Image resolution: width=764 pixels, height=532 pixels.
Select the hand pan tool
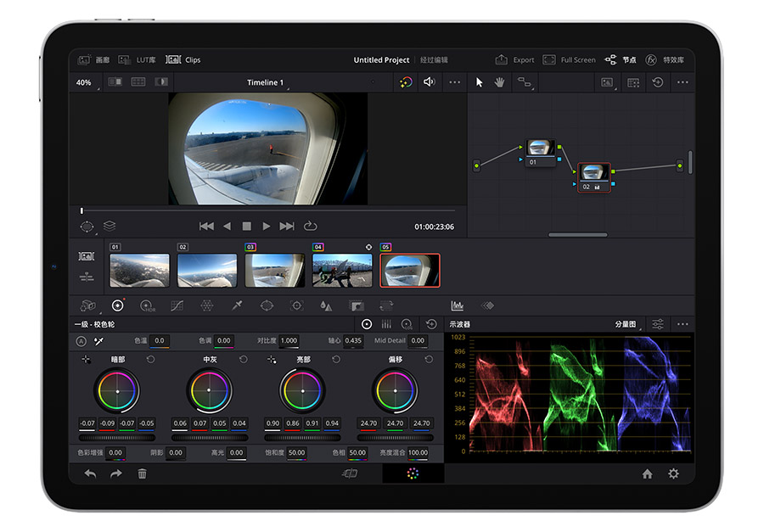coord(499,82)
